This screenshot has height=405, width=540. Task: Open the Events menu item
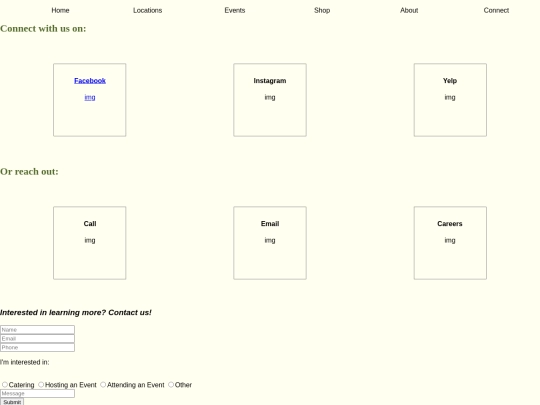click(x=235, y=10)
